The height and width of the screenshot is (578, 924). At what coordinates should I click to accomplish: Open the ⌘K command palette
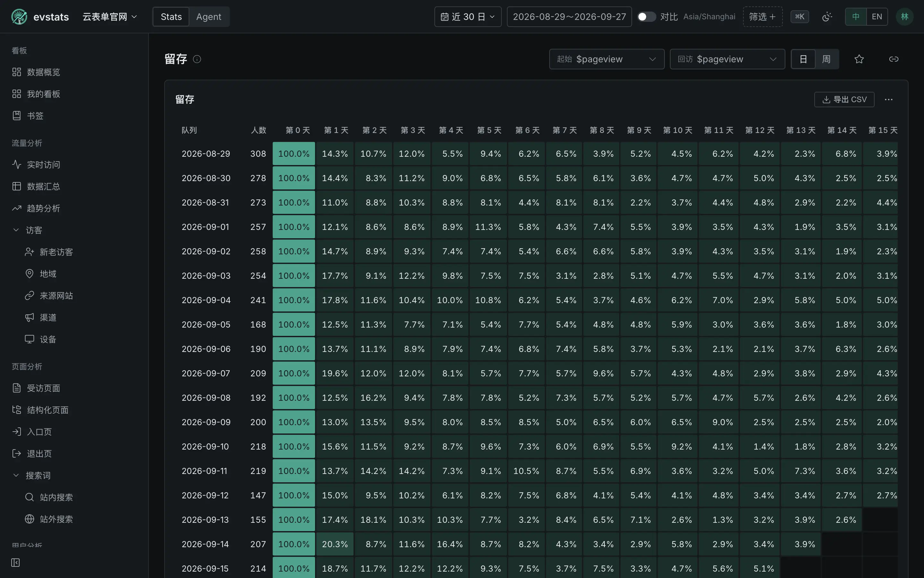[800, 17]
